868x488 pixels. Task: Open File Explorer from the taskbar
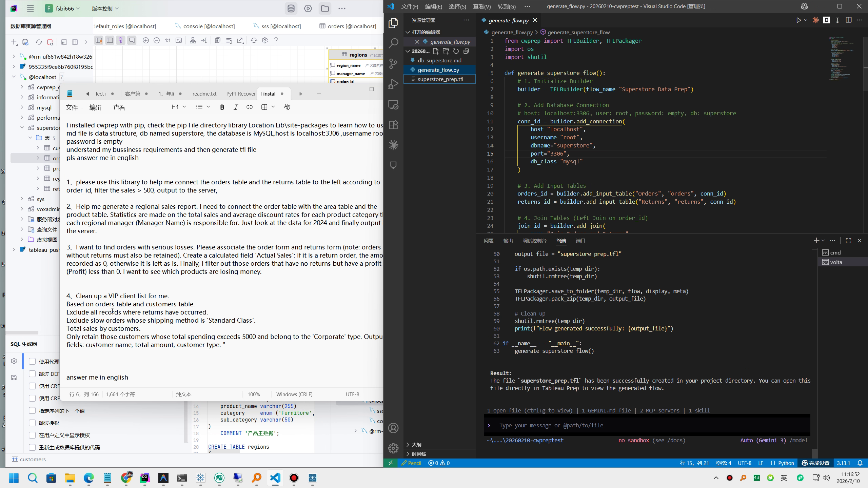(70, 478)
